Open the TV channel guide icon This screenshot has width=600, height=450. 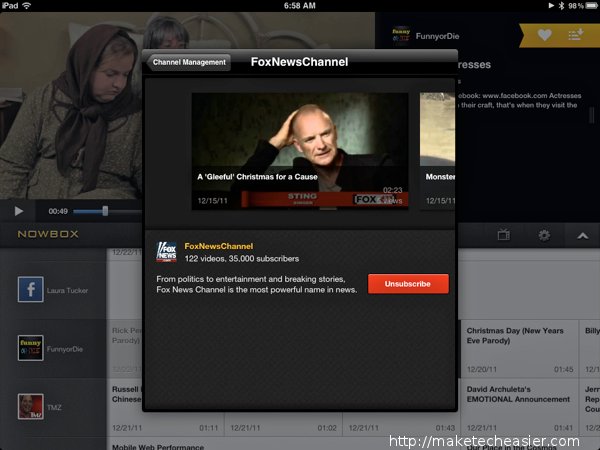504,235
